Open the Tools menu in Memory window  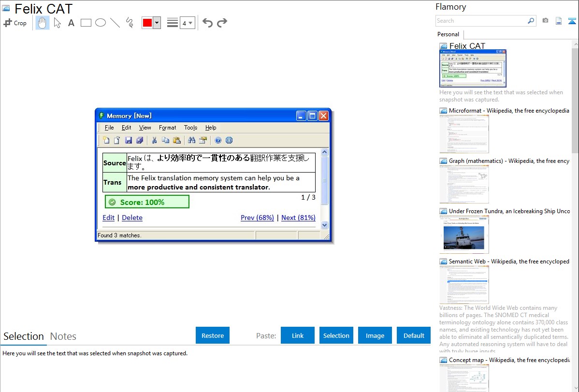point(190,128)
